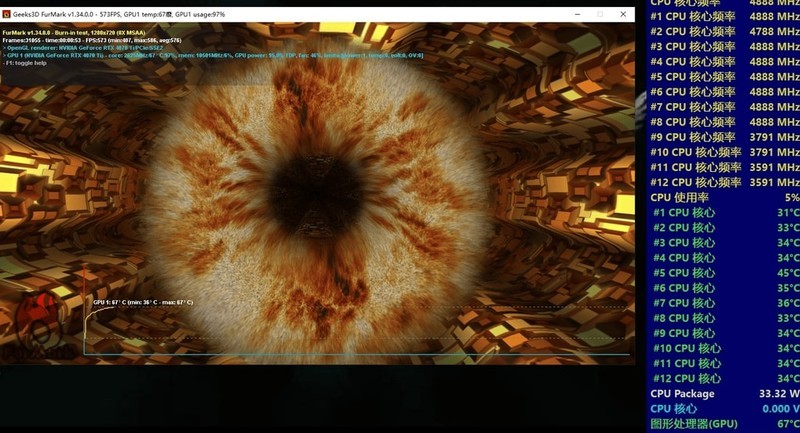This screenshot has width=800, height=433.
Task: Click the FurMark app icon in title bar
Action: click(x=6, y=14)
